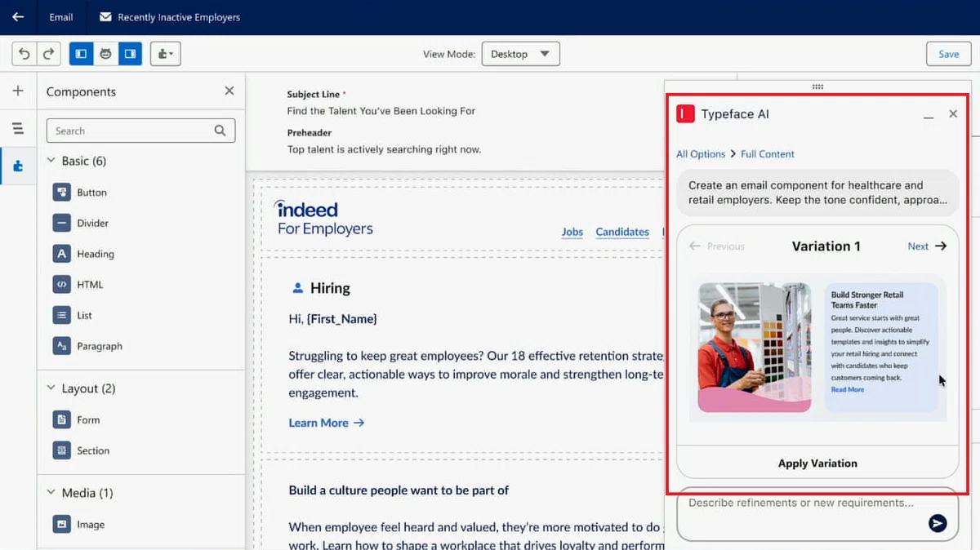980x550 pixels.
Task: Select the Form component
Action: point(77,420)
